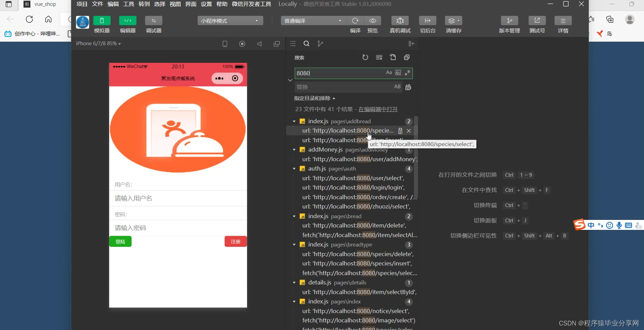Click the test account (测试号) icon

[537, 21]
